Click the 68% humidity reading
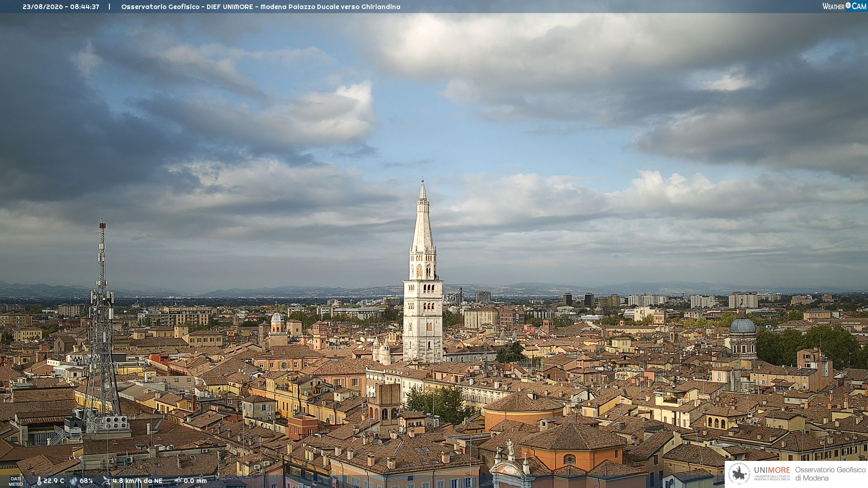This screenshot has width=868, height=488. 86,481
